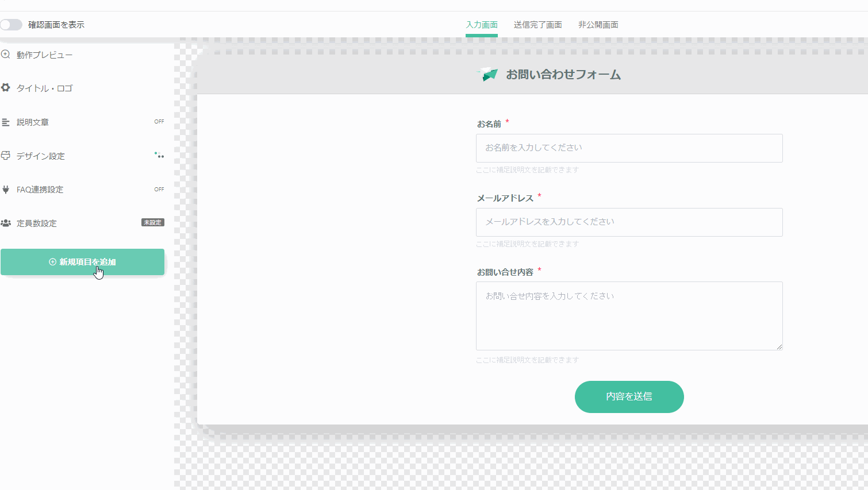Click the 内容を送信 submit button
868x490 pixels.
[629, 396]
